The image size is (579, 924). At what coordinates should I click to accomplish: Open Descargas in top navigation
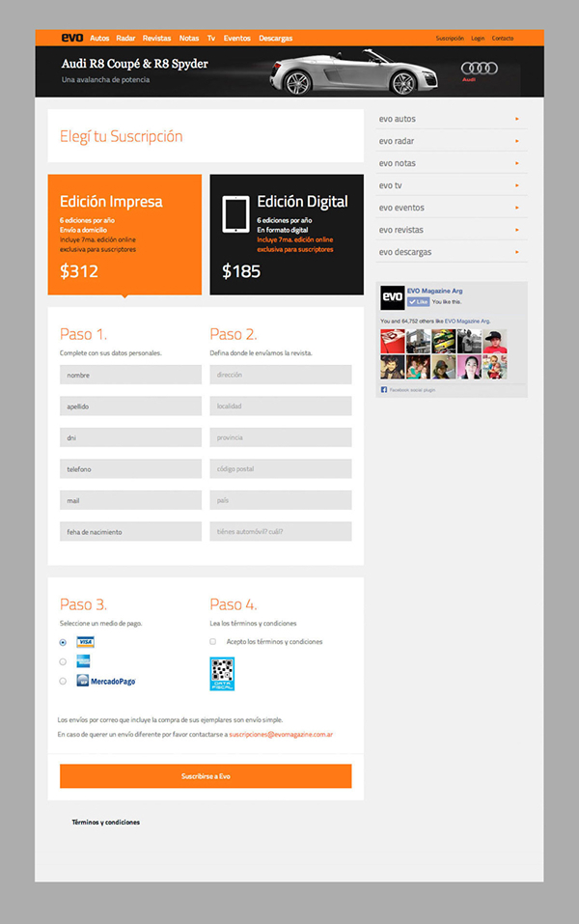276,39
